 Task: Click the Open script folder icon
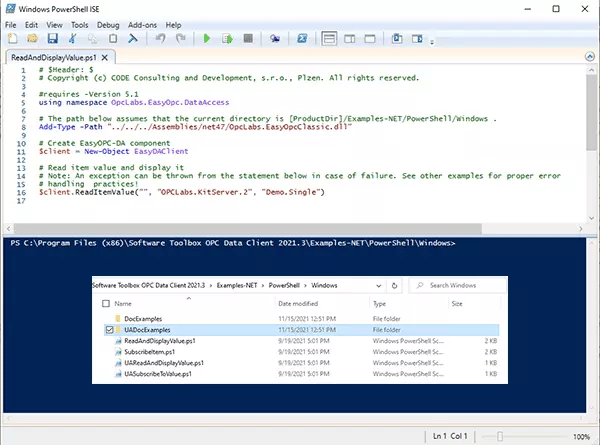pos(30,38)
